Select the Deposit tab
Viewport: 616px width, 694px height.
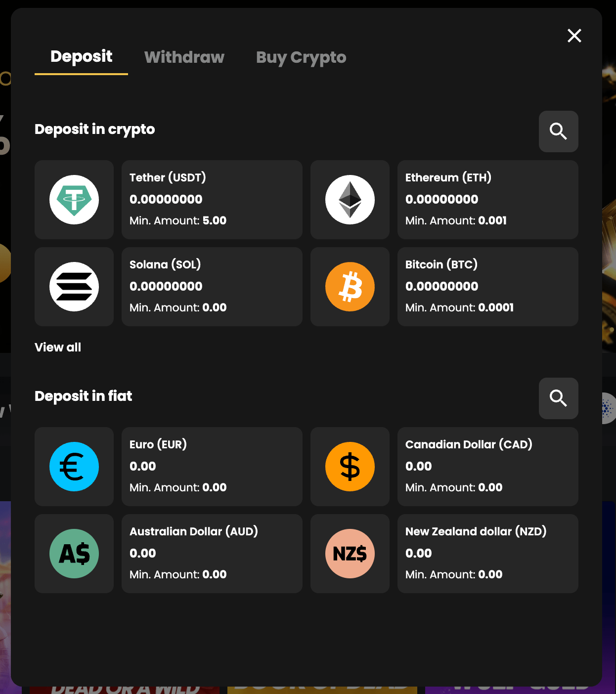coord(81,57)
